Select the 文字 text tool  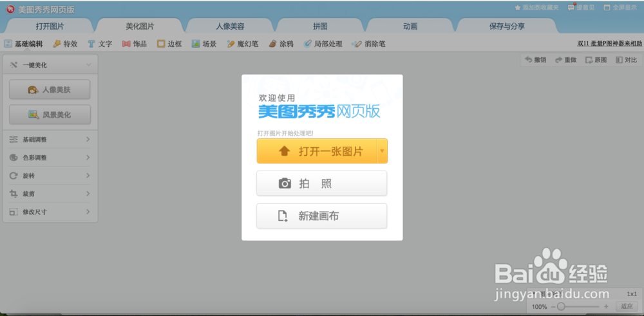coord(100,44)
